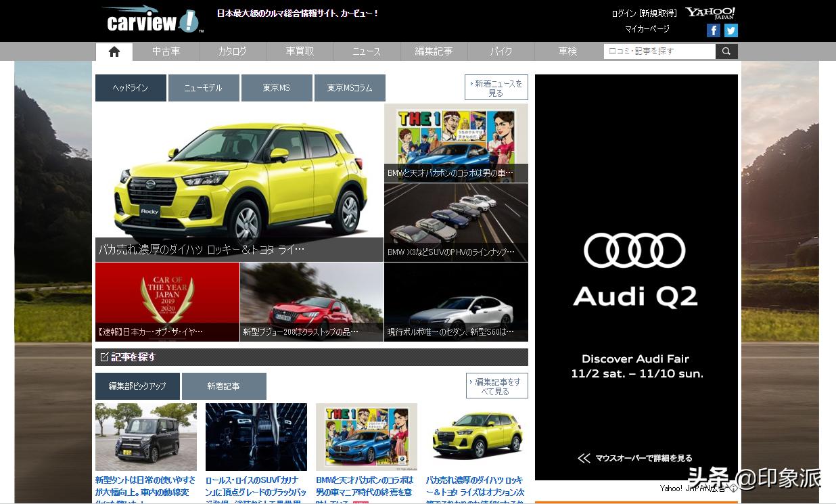
Task: Click the 新規取得 link
Action: (657, 14)
